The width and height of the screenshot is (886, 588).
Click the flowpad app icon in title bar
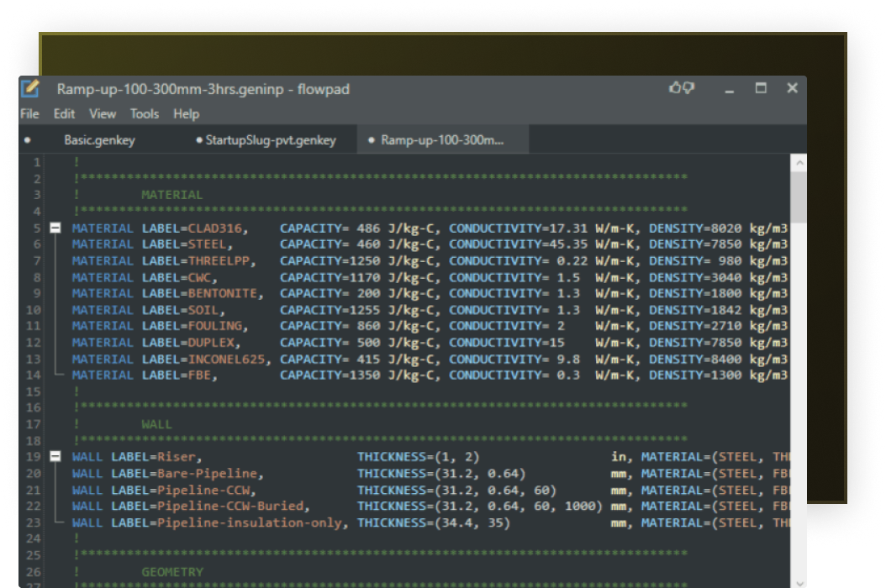(30, 88)
